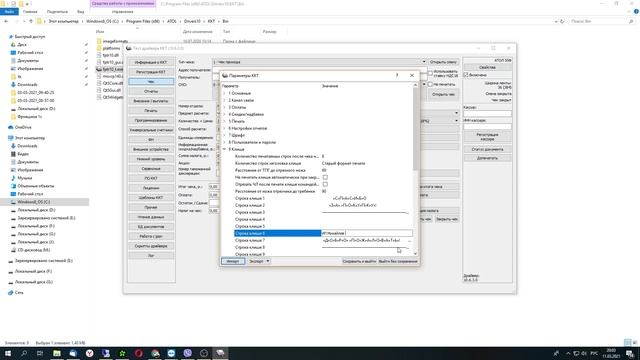Expand '1 Основные' parameter group
640x360 pixels.
[224, 93]
